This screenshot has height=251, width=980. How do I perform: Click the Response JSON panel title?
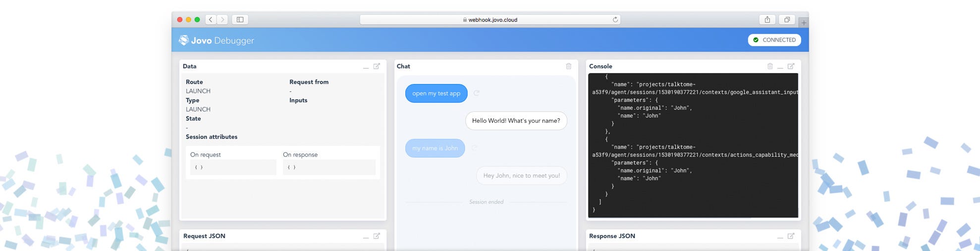coord(612,236)
